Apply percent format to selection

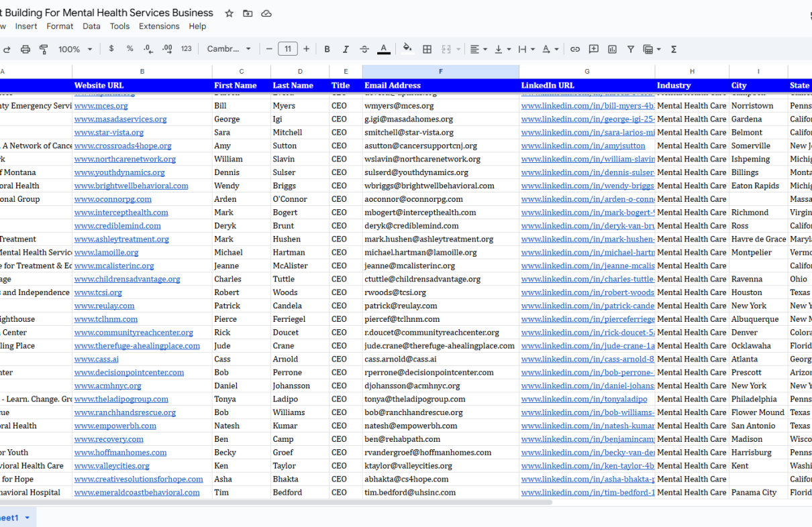130,49
